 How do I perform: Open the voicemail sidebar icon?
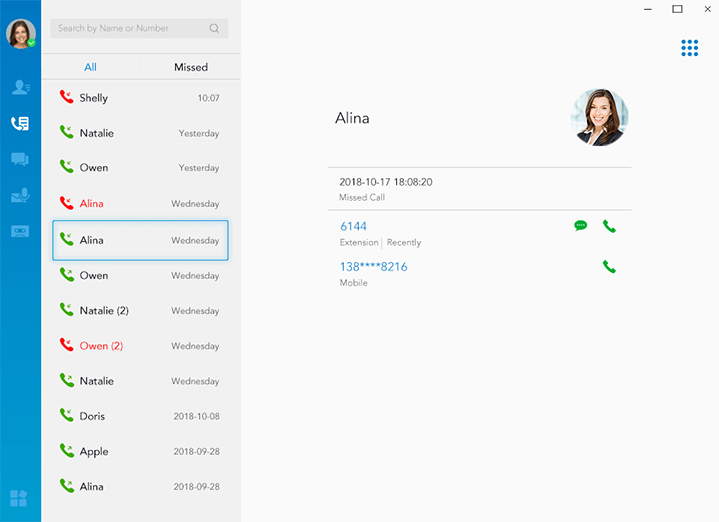click(20, 196)
